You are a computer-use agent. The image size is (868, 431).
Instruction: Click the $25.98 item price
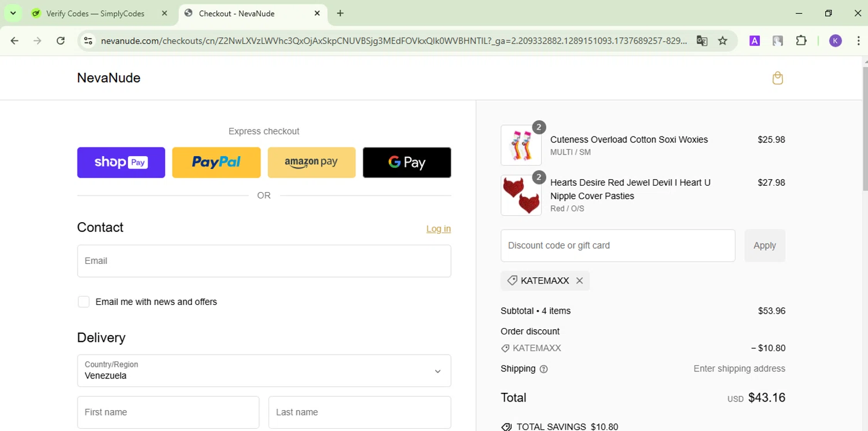pyautogui.click(x=771, y=139)
